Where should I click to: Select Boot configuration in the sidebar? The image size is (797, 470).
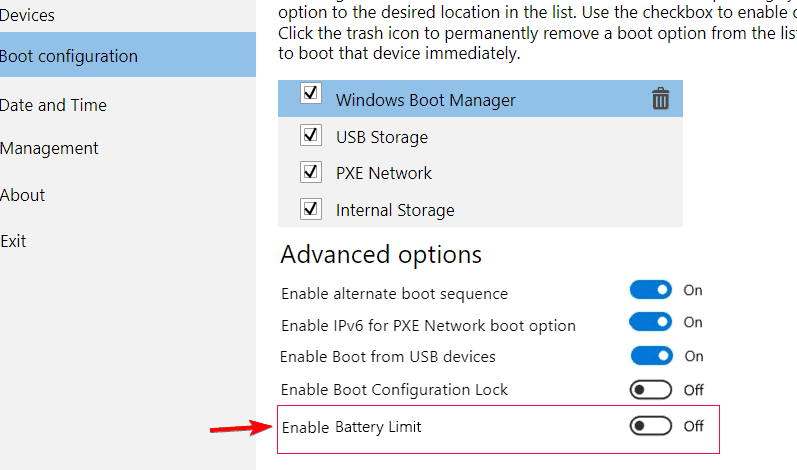[70, 56]
